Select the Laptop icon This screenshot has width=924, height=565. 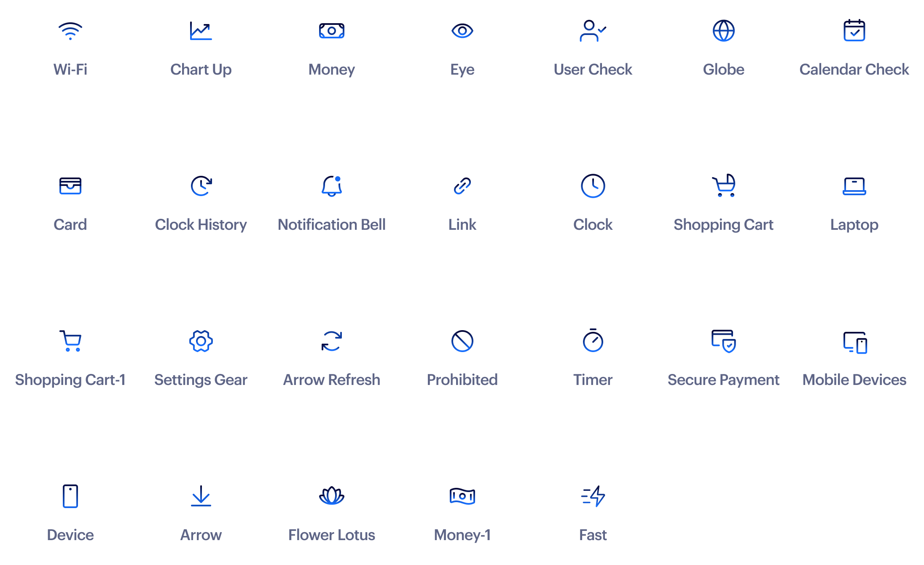(854, 186)
